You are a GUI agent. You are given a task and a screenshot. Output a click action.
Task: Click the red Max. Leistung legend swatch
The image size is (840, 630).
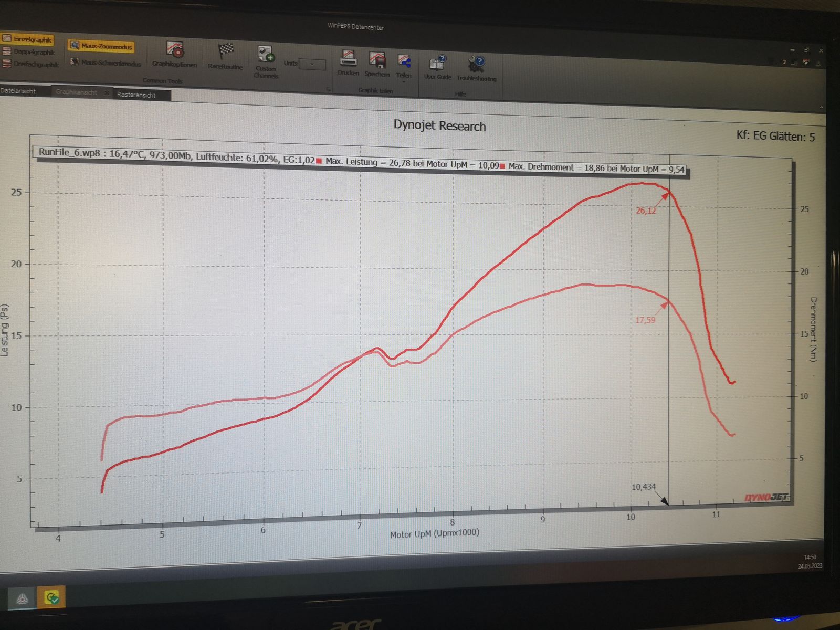pos(319,160)
